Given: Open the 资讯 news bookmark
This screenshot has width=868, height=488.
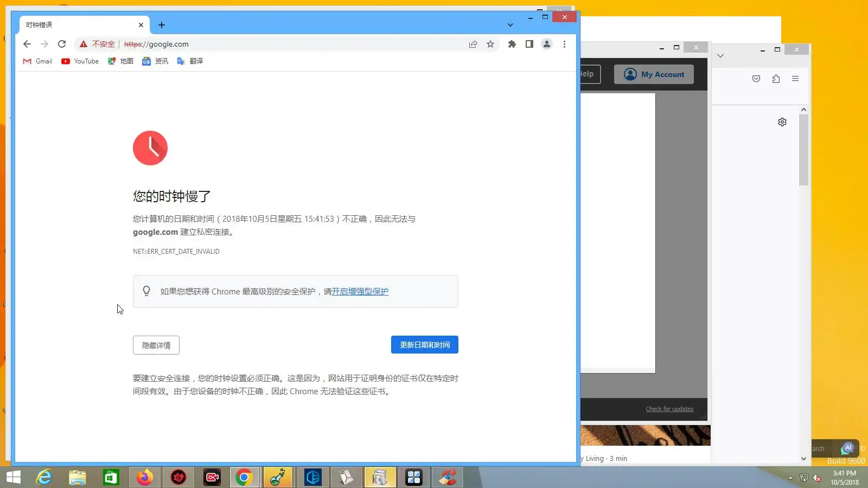Looking at the screenshot, I should [155, 61].
